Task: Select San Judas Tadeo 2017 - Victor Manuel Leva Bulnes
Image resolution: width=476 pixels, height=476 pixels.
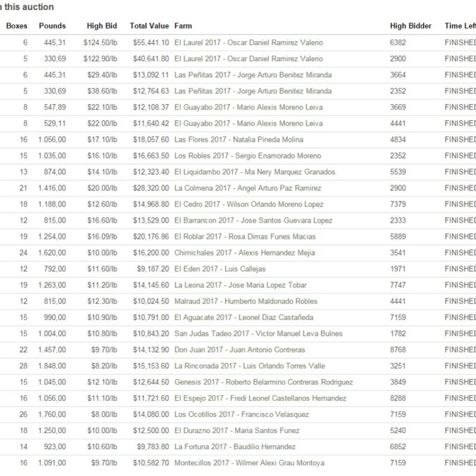Action: coord(258,333)
